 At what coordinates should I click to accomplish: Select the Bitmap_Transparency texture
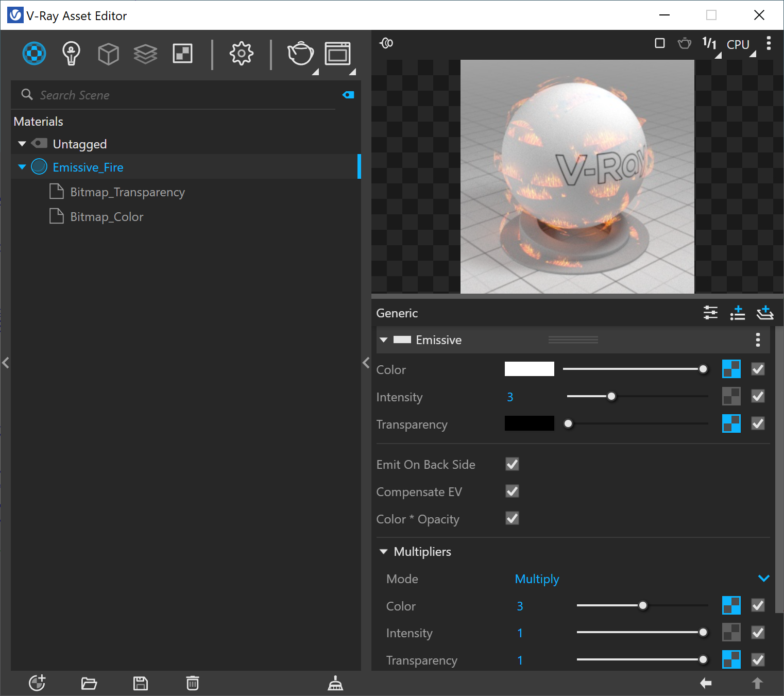tap(127, 192)
